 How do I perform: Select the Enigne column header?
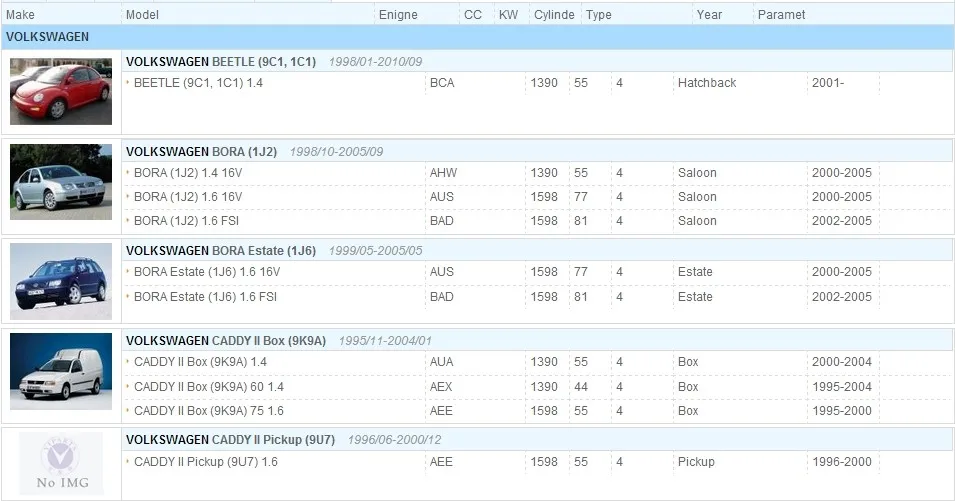point(398,15)
